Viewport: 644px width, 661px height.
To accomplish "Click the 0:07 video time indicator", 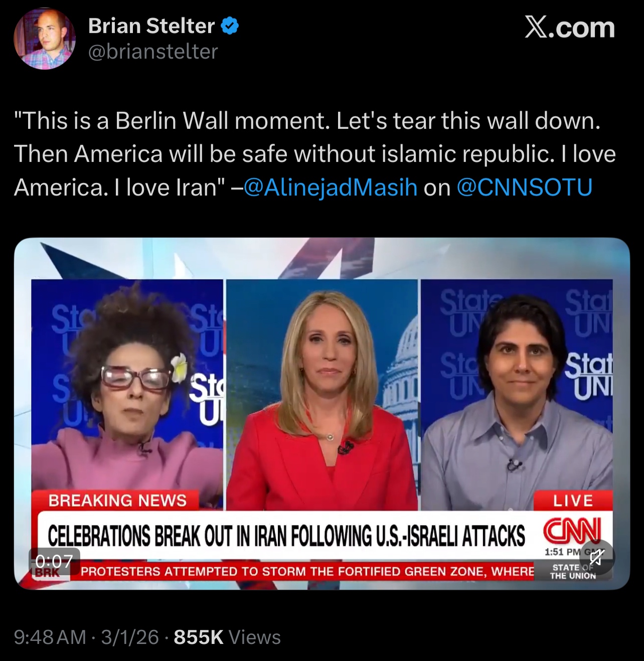I will click(54, 561).
